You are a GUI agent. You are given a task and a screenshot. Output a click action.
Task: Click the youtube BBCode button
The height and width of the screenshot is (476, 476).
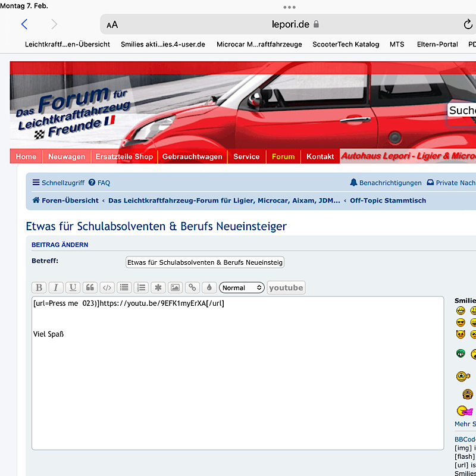pos(286,287)
